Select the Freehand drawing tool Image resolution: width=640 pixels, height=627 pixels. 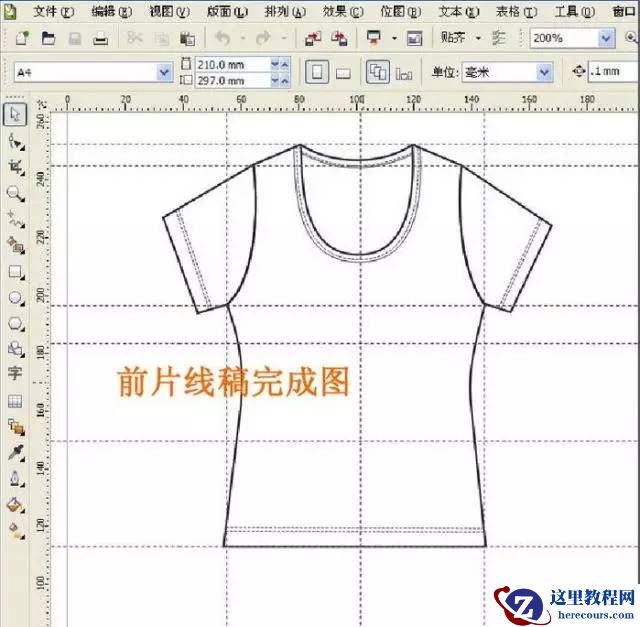(x=16, y=219)
